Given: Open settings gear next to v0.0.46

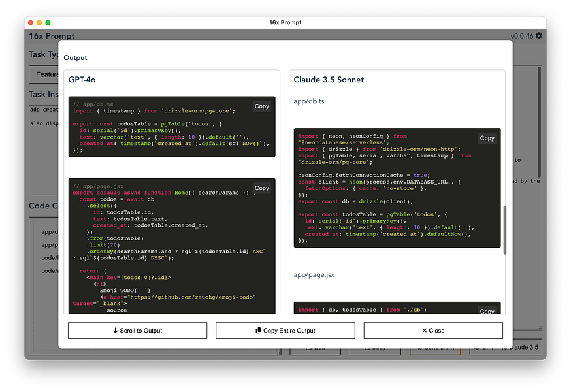Looking at the screenshot, I should (538, 36).
